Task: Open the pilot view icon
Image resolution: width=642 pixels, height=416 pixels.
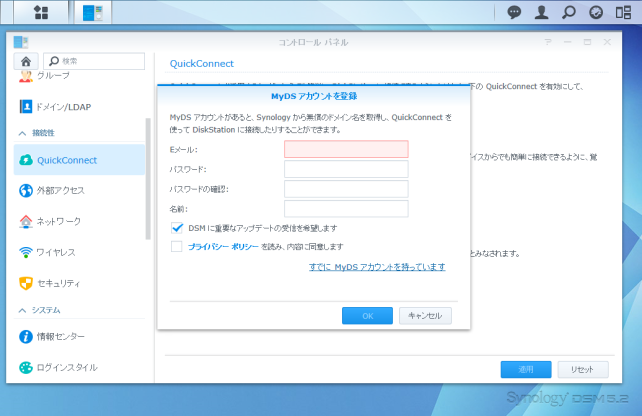Action: click(x=596, y=12)
